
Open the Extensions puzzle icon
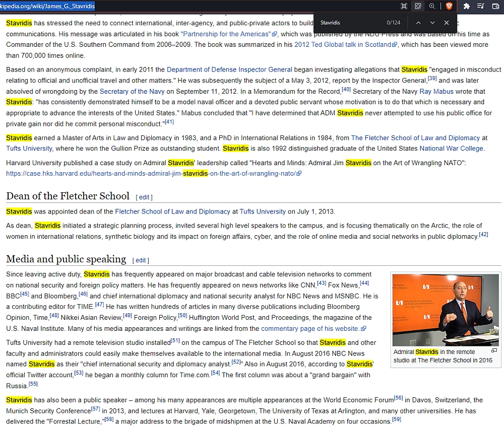(x=466, y=6)
